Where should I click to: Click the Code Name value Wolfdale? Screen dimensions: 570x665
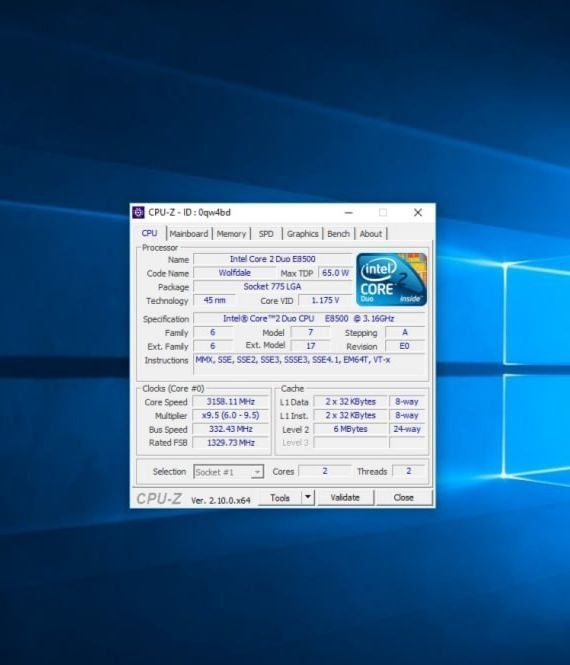[x=235, y=273]
